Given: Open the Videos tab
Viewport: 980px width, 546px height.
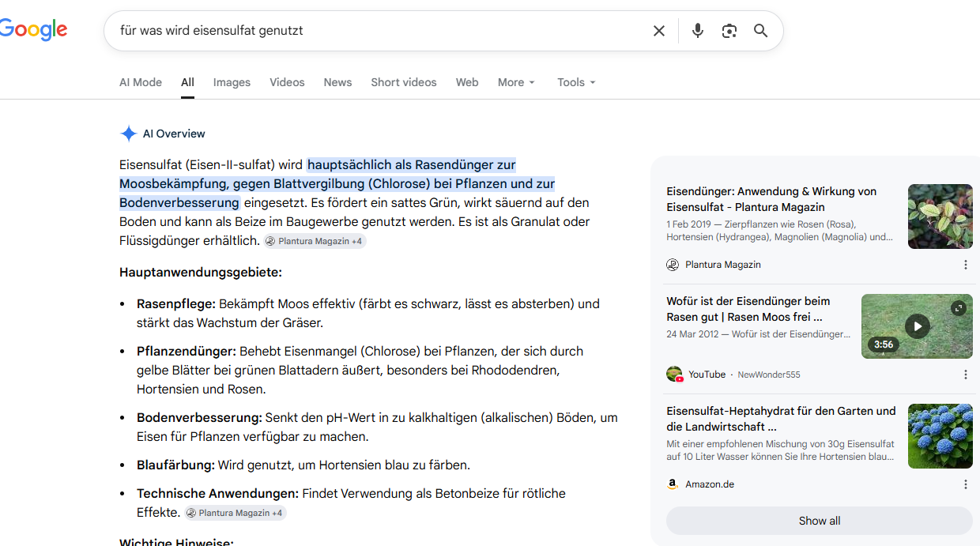Looking at the screenshot, I should [x=287, y=82].
